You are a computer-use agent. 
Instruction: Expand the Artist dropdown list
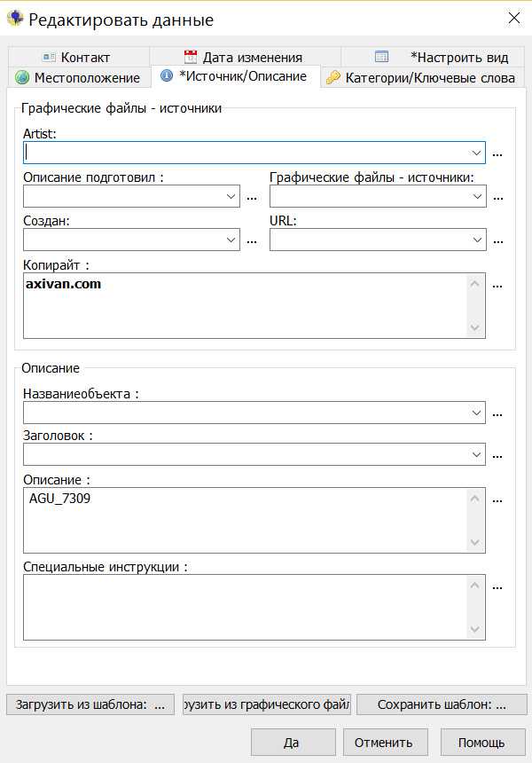(x=476, y=153)
